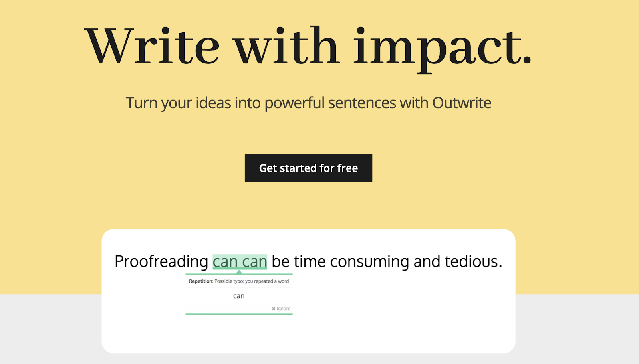Click the word Proofreading in the demo sentence
639x364 pixels.
(161, 262)
